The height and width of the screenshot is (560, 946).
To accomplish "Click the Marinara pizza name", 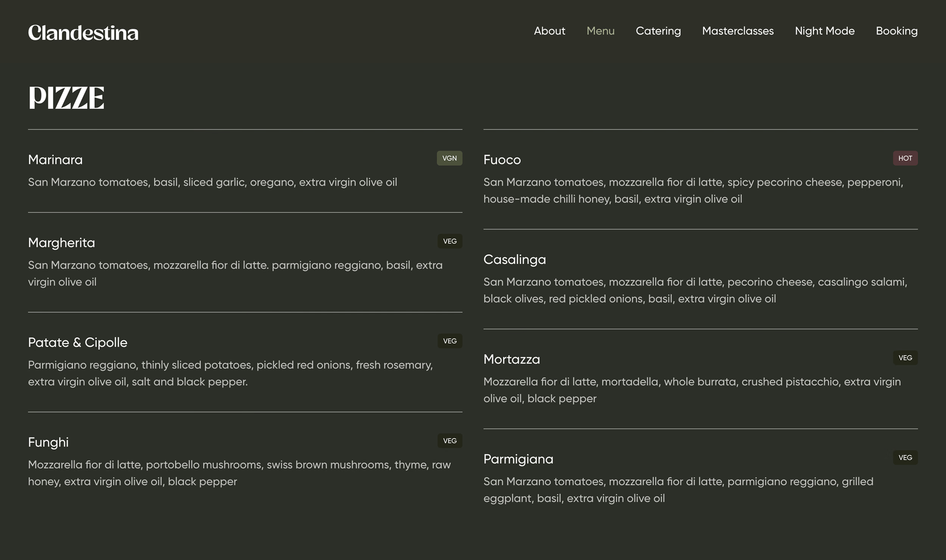I will click(x=55, y=160).
